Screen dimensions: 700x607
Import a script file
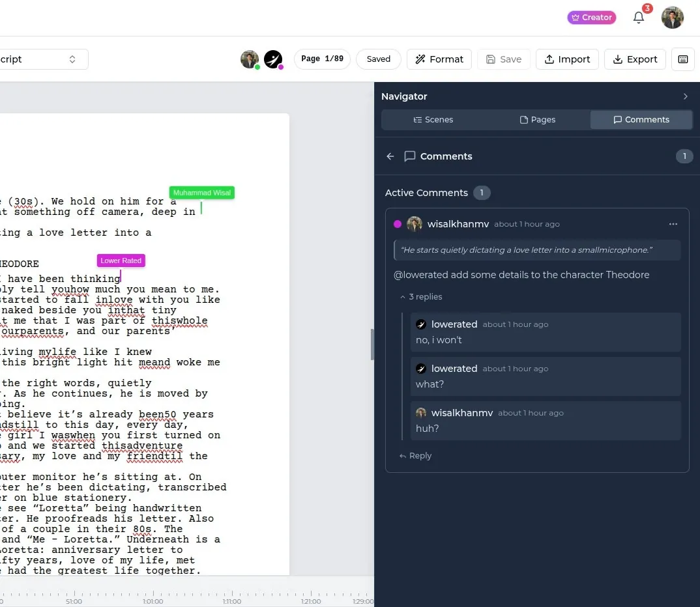pyautogui.click(x=567, y=59)
